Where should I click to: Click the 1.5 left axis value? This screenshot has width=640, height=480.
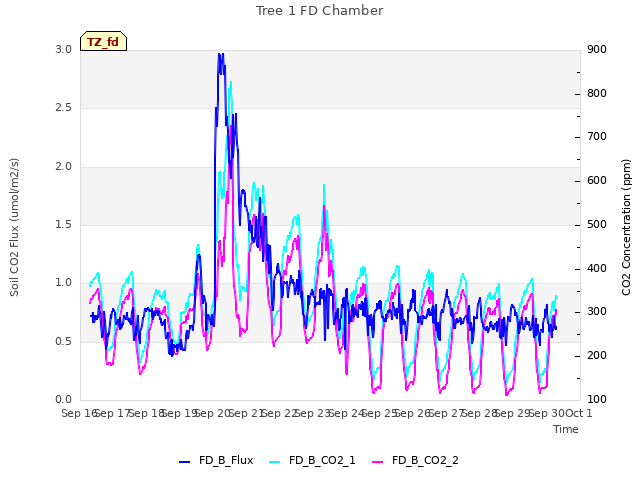point(63,224)
